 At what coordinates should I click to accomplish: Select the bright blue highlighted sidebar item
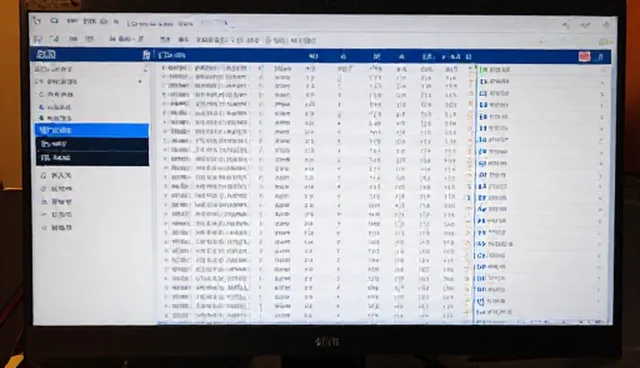pos(92,131)
